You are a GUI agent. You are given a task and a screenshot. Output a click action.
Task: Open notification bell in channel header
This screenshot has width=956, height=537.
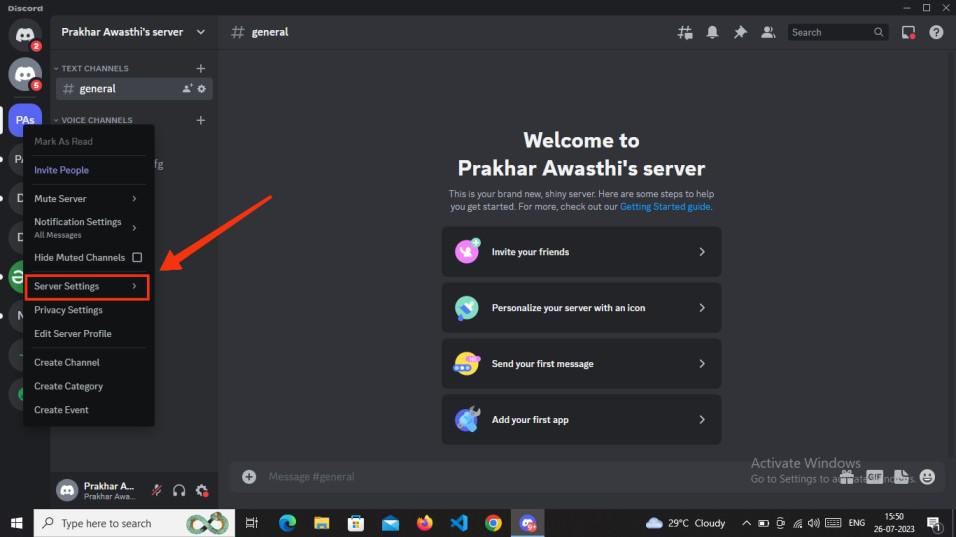(x=712, y=32)
